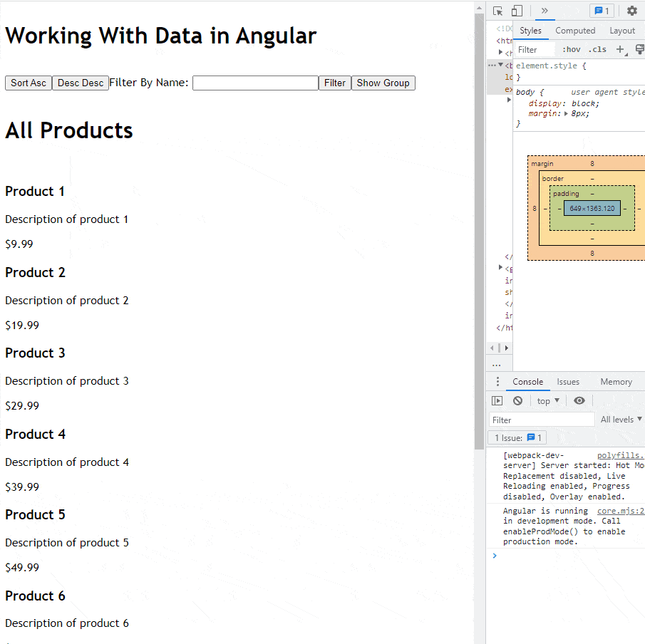Click the box model content size 649×1363.120
This screenshot has height=644, width=645.
click(x=592, y=209)
